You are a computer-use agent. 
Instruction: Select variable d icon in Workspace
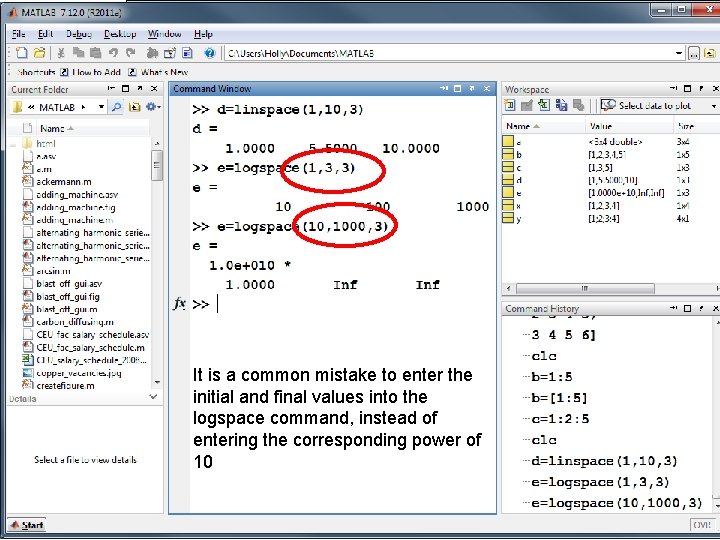pyautogui.click(x=508, y=180)
